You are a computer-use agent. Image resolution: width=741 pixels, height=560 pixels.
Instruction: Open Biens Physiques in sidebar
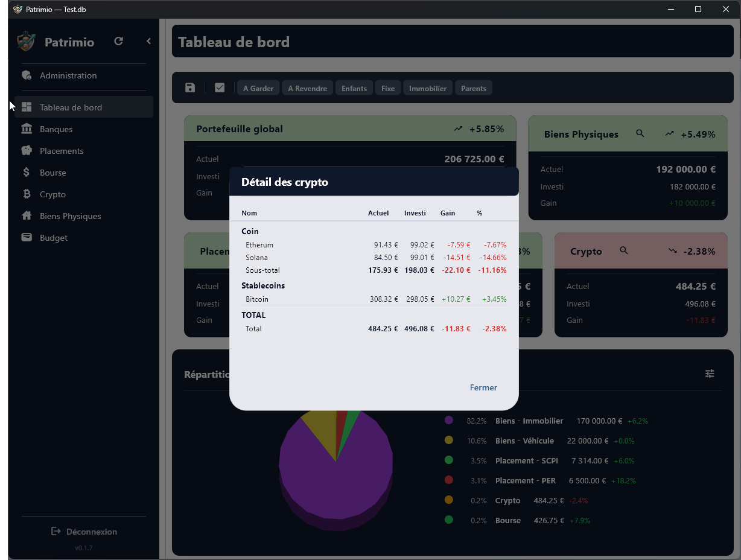point(84,216)
